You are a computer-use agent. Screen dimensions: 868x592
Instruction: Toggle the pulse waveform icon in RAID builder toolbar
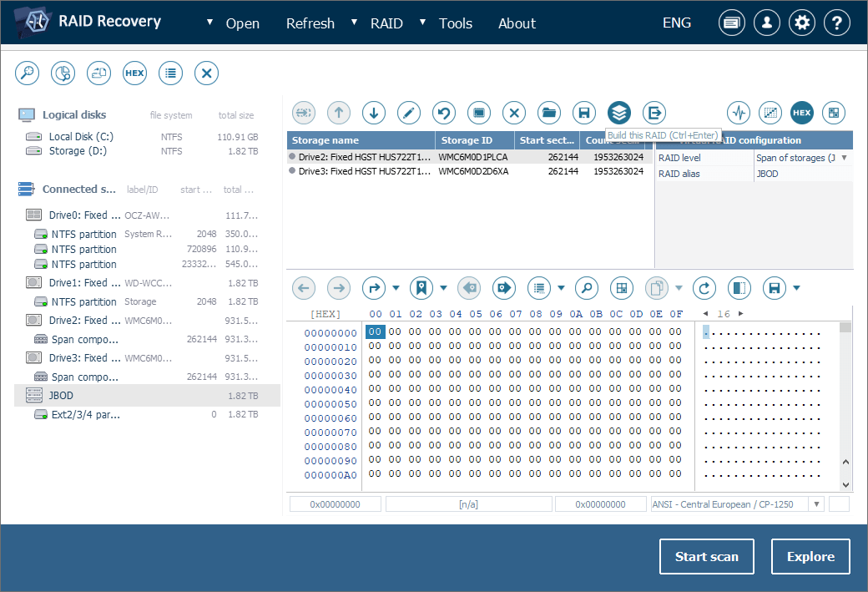pyautogui.click(x=739, y=112)
